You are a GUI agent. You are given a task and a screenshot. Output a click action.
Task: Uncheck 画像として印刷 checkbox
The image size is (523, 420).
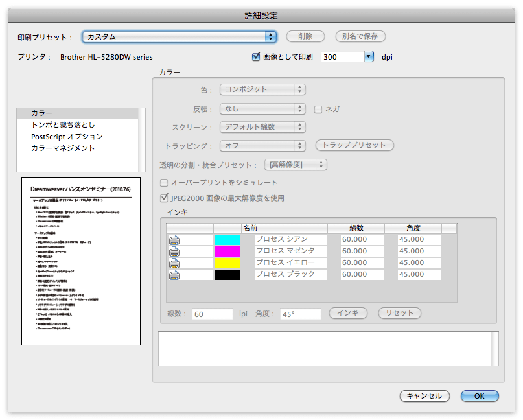256,56
